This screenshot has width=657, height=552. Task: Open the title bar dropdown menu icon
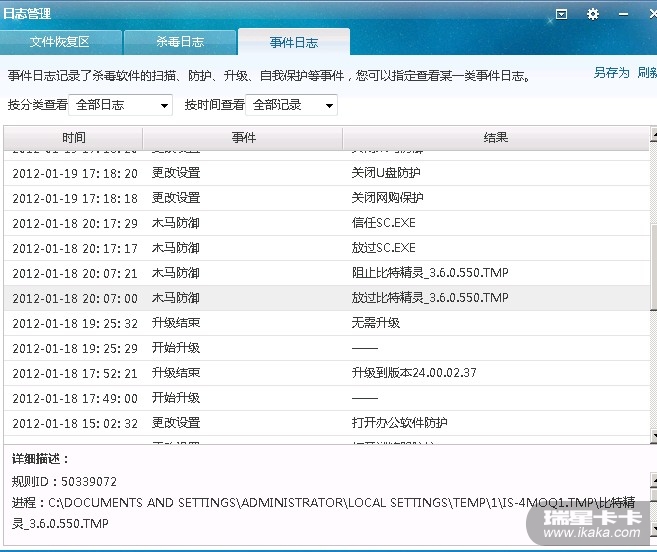pos(561,14)
